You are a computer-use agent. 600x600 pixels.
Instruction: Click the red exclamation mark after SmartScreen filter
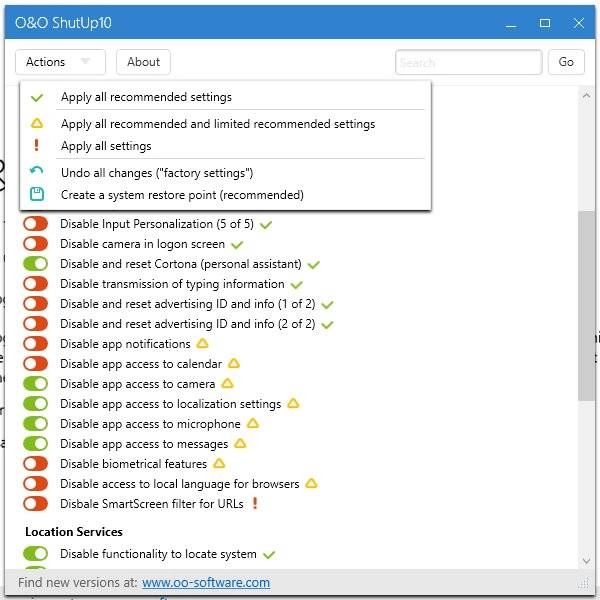coord(255,503)
